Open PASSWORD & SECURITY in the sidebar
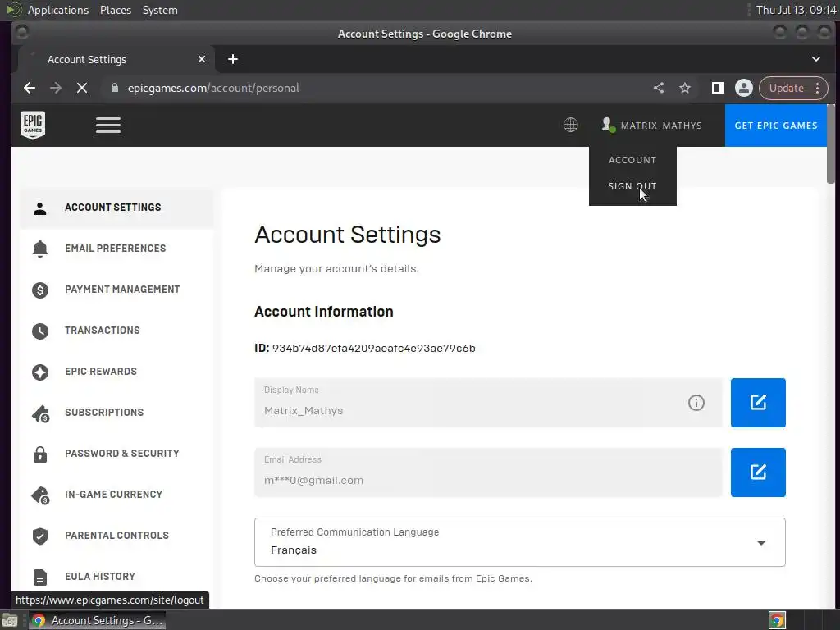This screenshot has height=630, width=840. (x=122, y=453)
